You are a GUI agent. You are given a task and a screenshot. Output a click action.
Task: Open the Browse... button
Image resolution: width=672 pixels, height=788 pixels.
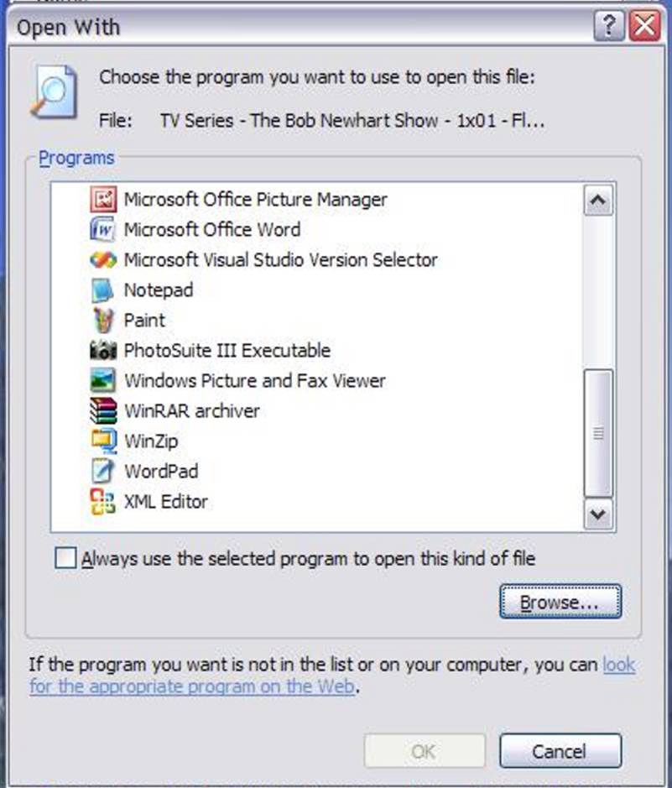click(x=560, y=602)
